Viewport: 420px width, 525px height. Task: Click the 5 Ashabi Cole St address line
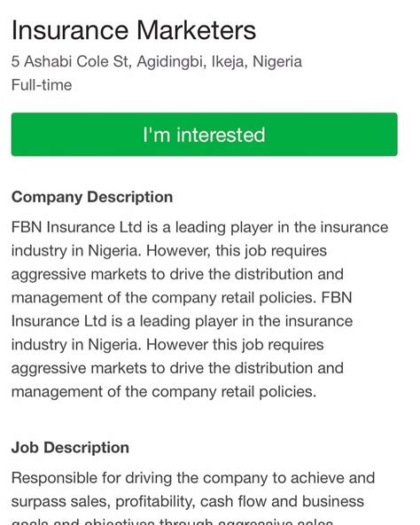(157, 62)
